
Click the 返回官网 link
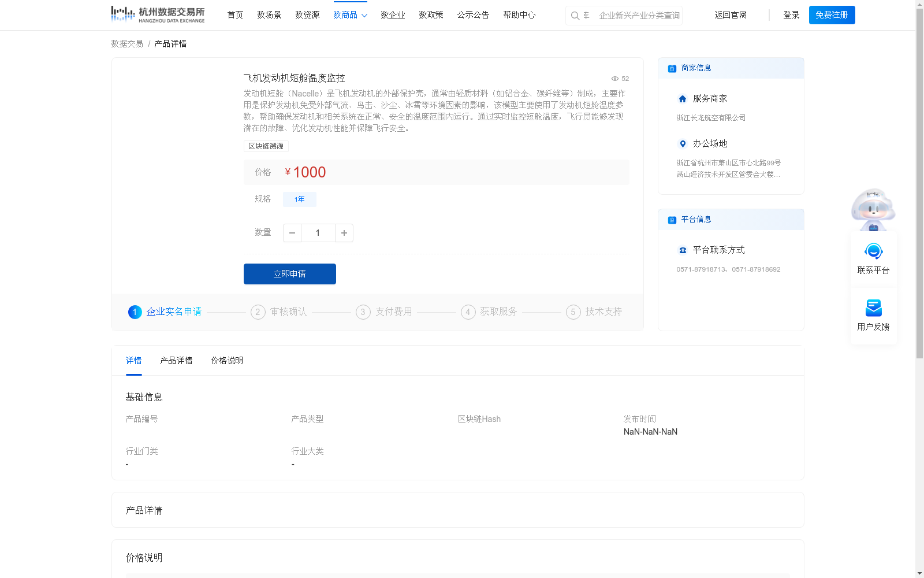tap(731, 15)
